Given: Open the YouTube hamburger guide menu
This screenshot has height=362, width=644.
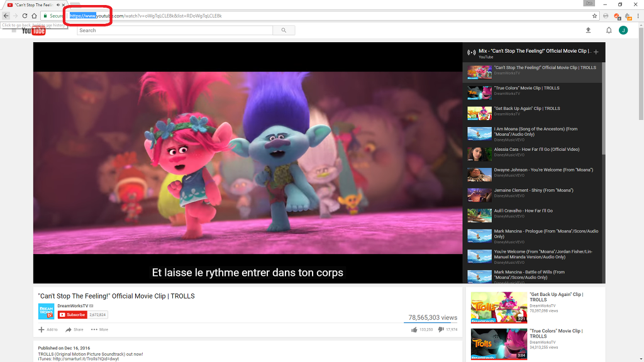Looking at the screenshot, I should 14,30.
